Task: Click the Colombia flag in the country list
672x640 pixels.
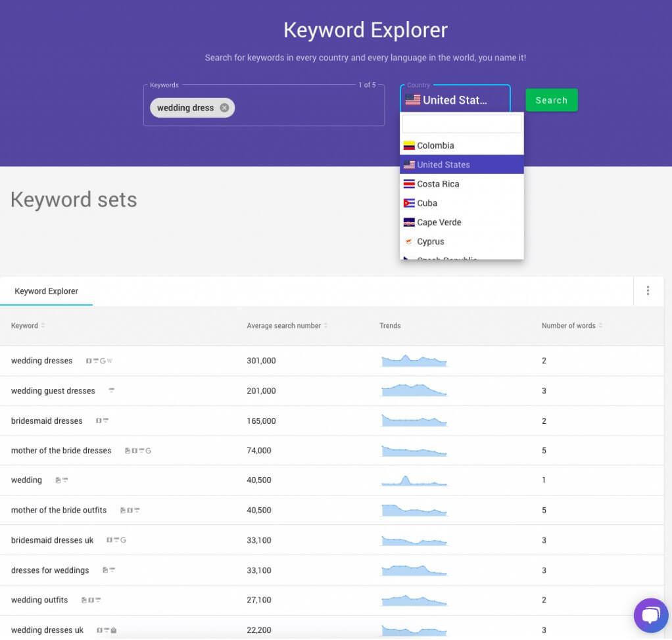Action: click(x=409, y=146)
